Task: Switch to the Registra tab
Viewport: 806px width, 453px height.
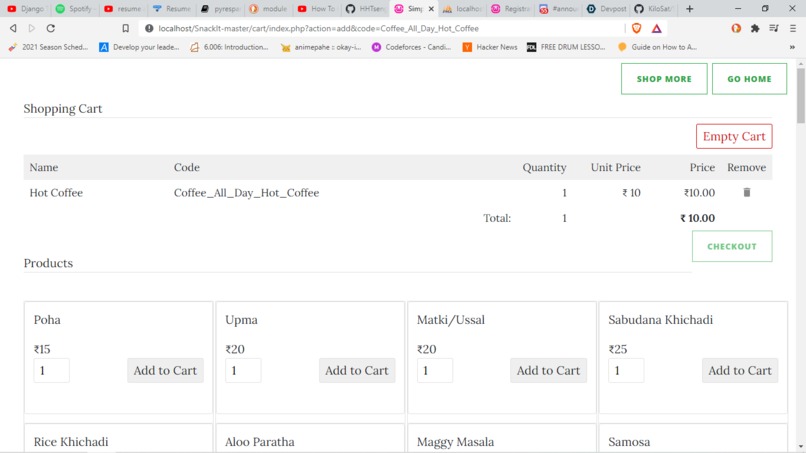Action: [510, 9]
